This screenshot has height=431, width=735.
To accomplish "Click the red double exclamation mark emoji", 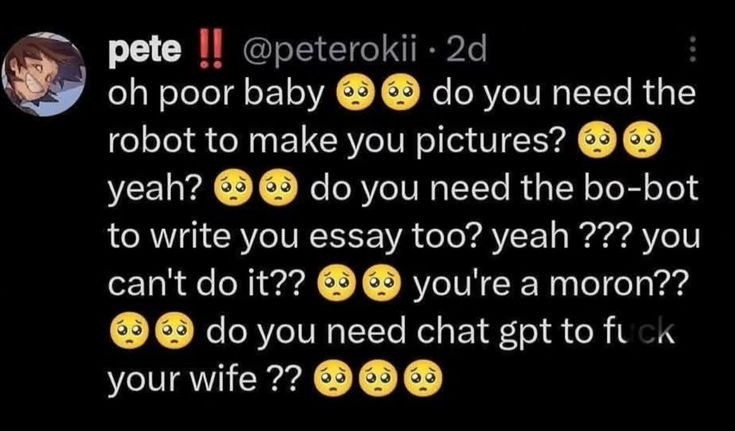I will click(210, 50).
